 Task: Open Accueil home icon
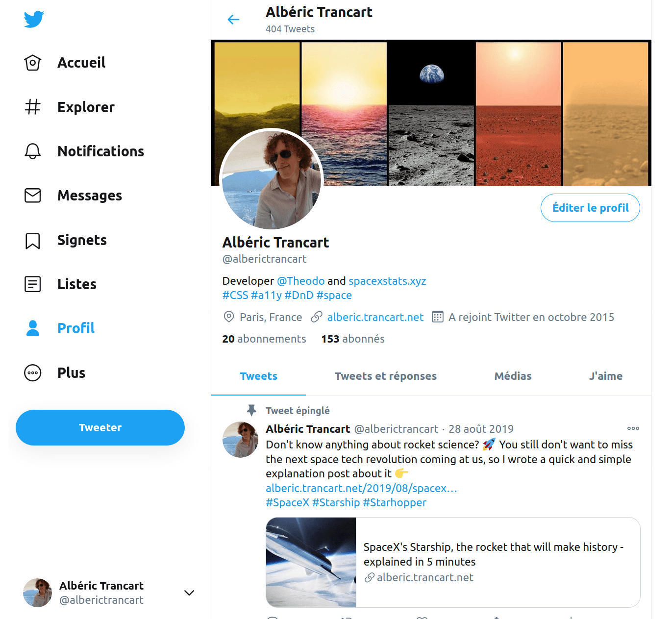pos(33,63)
